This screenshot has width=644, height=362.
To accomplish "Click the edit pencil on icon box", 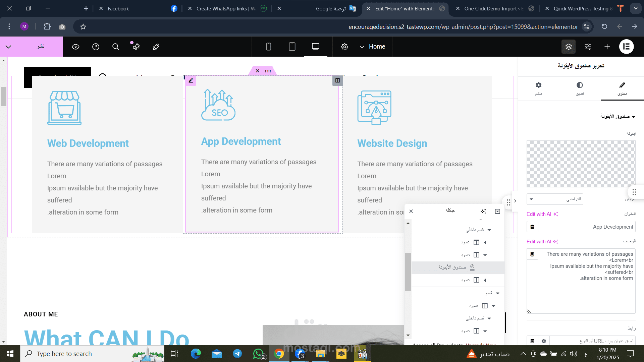I will [x=191, y=80].
